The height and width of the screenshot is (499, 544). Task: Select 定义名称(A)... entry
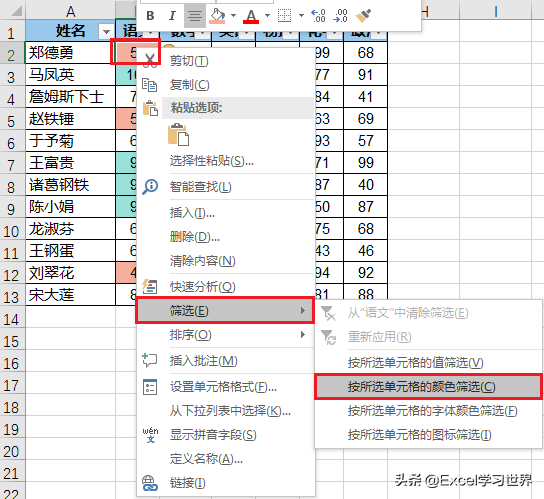[206, 459]
